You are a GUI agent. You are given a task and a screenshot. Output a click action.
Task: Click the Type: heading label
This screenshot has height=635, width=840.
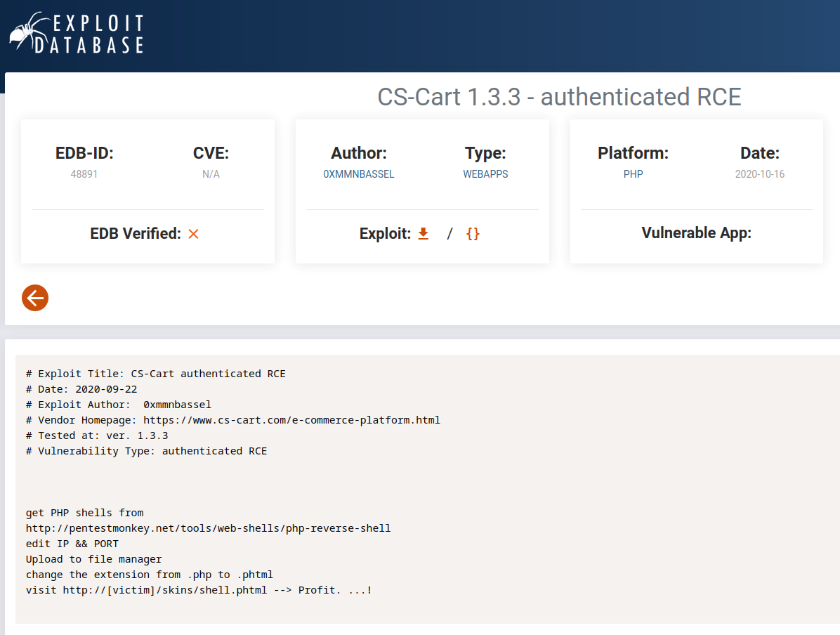pos(485,152)
